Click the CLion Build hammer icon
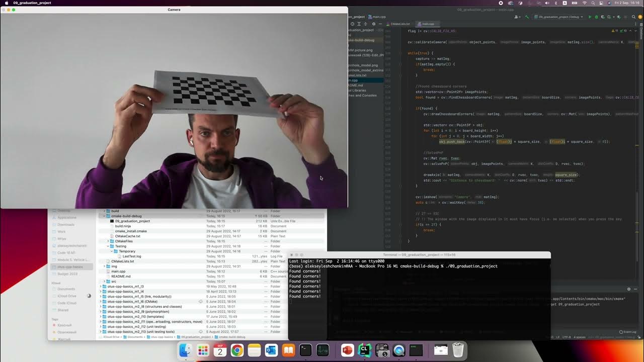 (528, 17)
